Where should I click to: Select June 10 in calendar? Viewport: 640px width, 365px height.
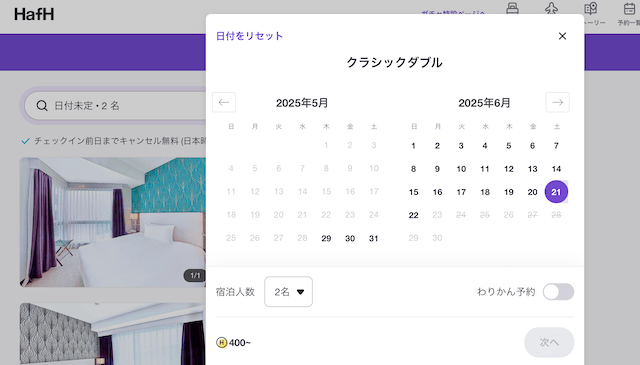(x=461, y=169)
